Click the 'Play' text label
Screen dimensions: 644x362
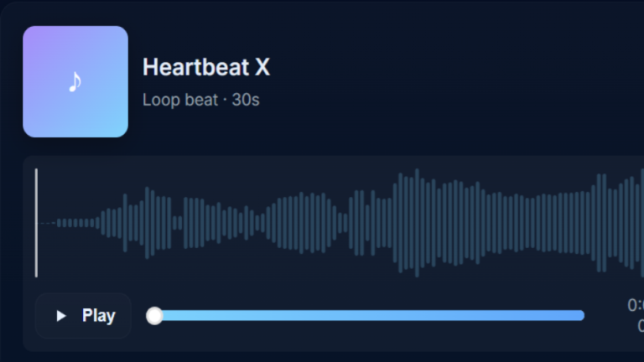tap(99, 316)
